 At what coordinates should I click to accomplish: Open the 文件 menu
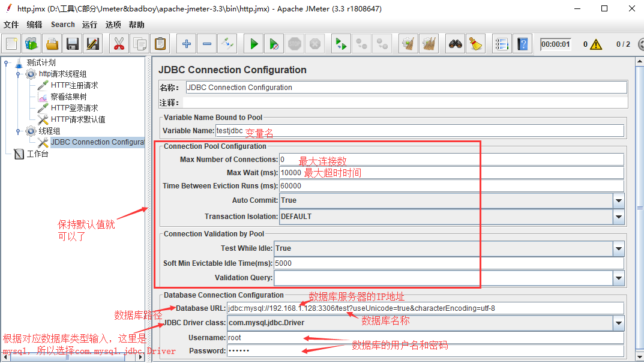(x=11, y=25)
